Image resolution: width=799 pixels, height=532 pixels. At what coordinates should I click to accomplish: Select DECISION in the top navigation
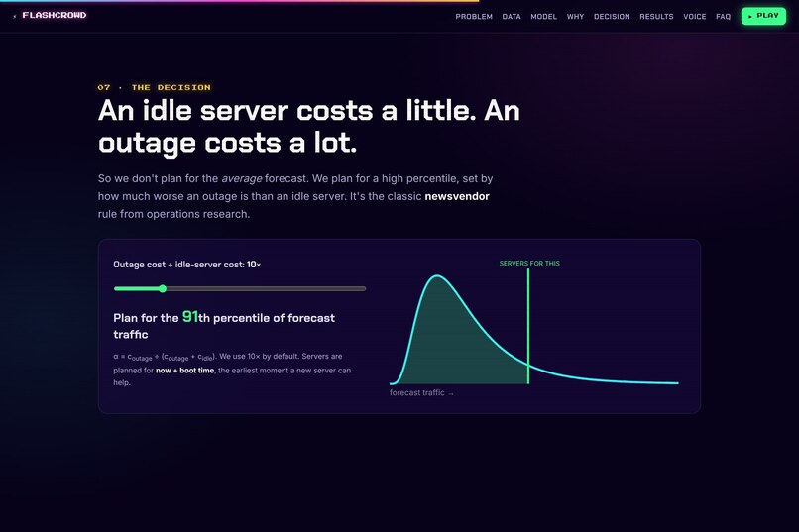tap(612, 16)
